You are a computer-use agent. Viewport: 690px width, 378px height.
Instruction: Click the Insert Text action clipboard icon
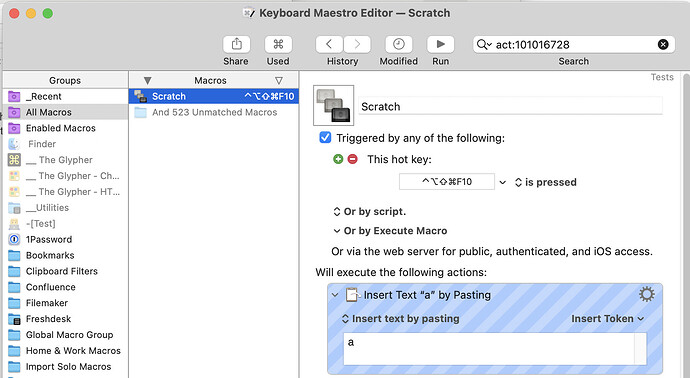[353, 295]
